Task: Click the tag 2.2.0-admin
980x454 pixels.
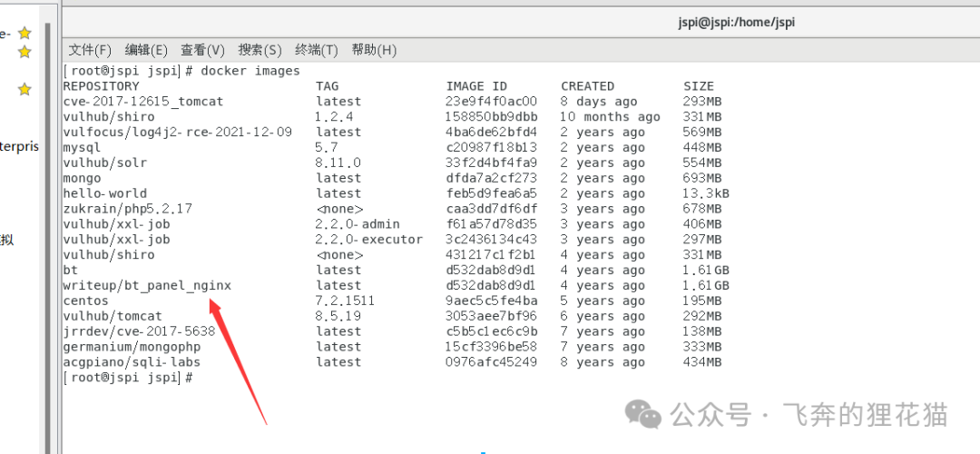Action: click(x=358, y=224)
